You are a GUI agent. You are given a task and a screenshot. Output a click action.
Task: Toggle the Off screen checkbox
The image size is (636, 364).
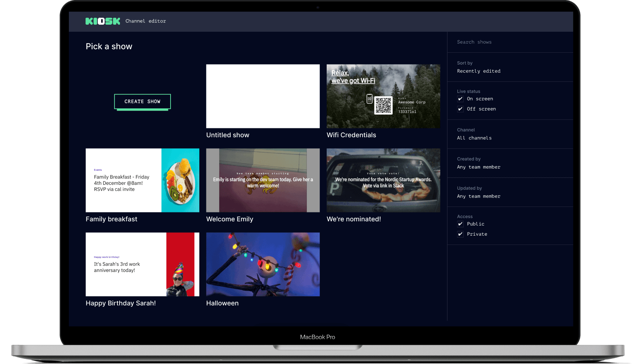point(460,109)
